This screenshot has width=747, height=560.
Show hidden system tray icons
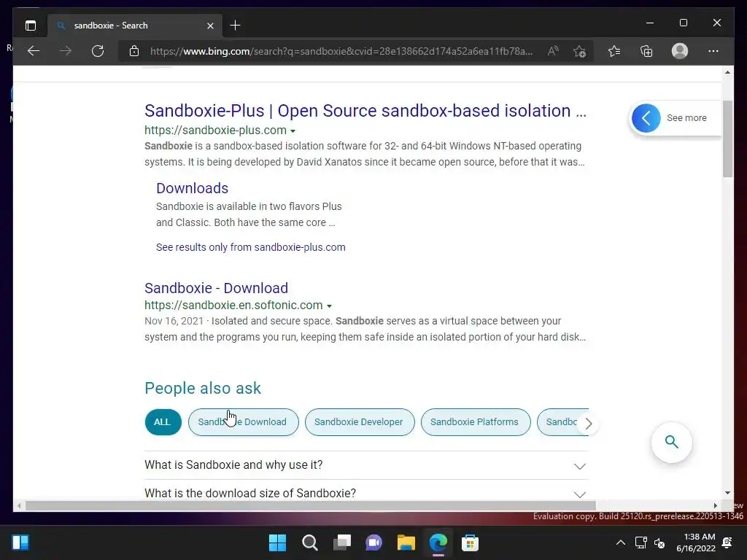click(620, 542)
